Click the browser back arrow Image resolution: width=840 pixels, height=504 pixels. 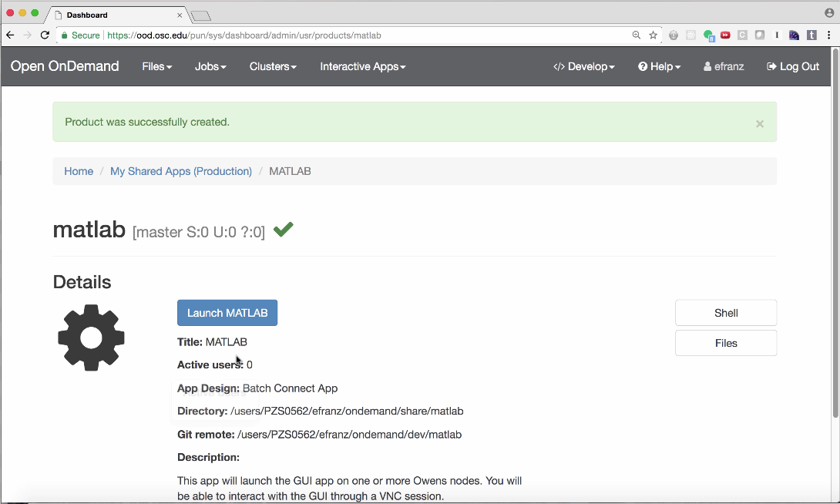[x=11, y=35]
